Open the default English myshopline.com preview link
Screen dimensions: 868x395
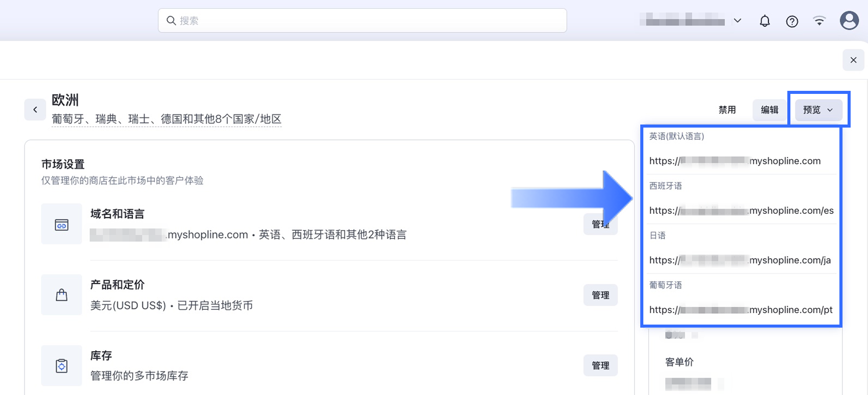(735, 161)
